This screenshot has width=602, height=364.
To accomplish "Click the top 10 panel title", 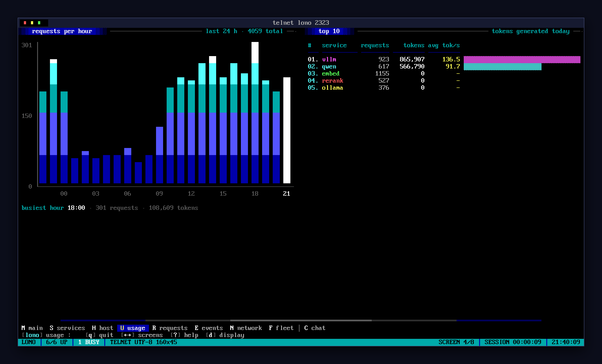I will click(x=329, y=31).
